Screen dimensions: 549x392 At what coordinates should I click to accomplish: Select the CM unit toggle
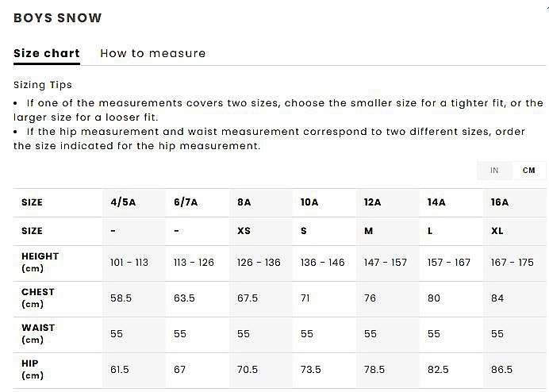(x=529, y=171)
